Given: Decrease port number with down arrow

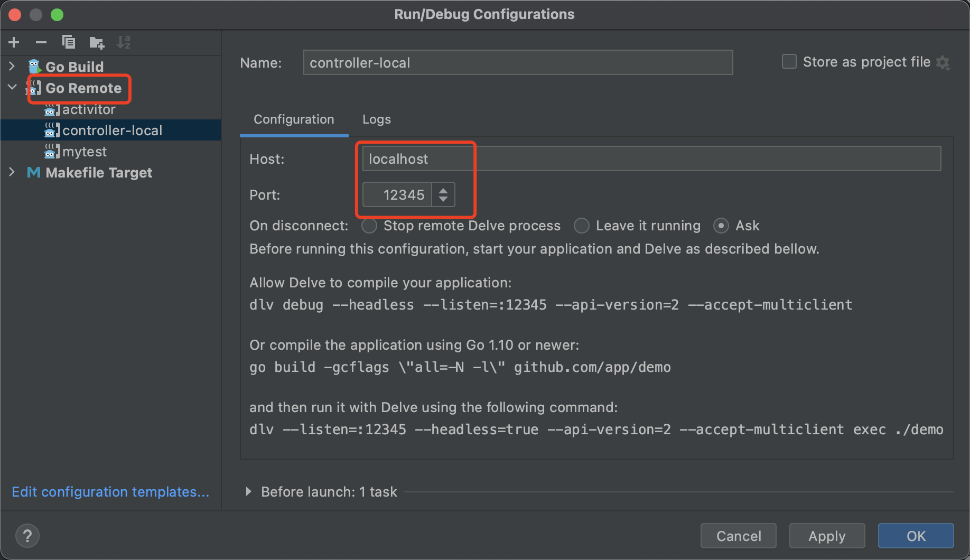Looking at the screenshot, I should pyautogui.click(x=443, y=200).
